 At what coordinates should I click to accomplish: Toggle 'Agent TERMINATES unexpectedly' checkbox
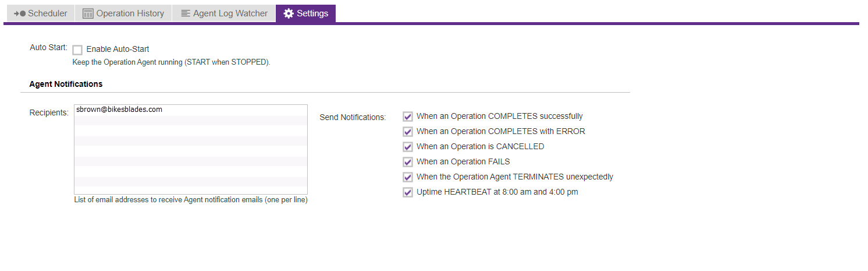click(408, 177)
